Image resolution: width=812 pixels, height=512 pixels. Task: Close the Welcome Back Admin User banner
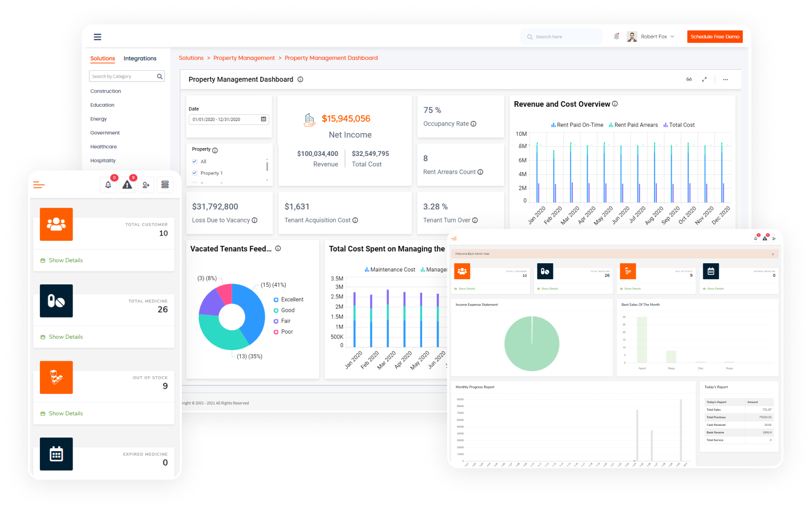coord(773,254)
